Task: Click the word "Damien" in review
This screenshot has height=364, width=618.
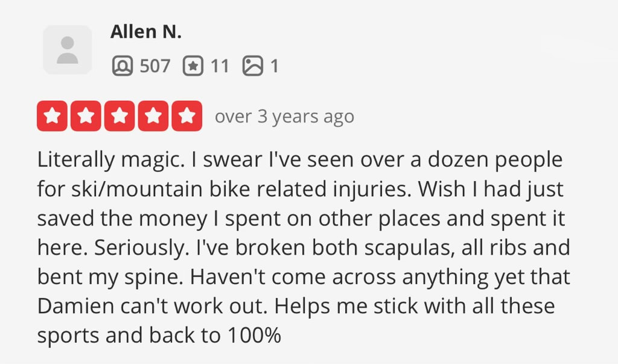Action: (x=75, y=306)
